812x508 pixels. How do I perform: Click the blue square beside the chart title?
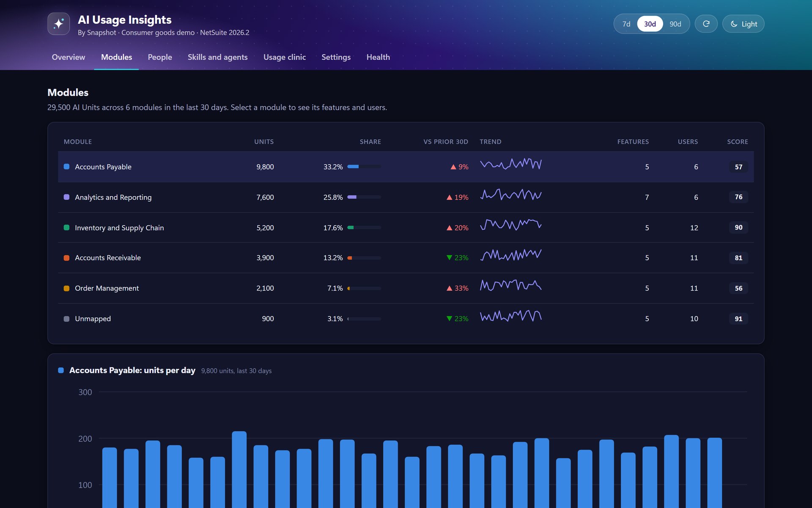(61, 370)
